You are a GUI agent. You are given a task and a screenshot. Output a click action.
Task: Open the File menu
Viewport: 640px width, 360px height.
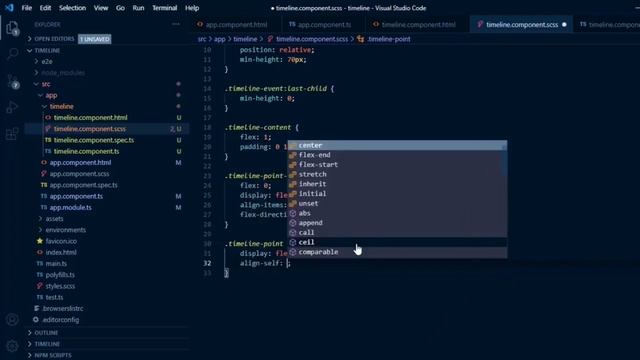(27, 8)
